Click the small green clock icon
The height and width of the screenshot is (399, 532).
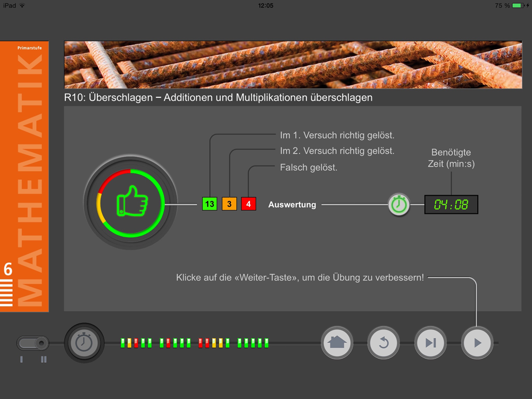coord(399,205)
